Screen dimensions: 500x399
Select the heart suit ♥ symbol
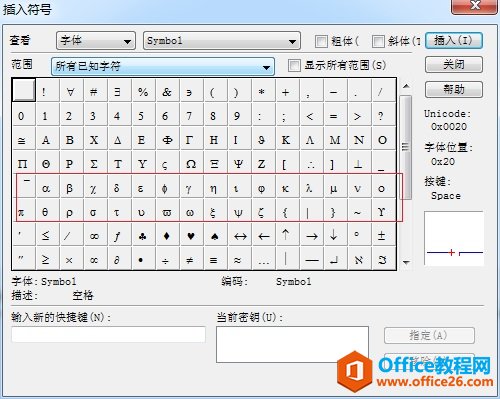click(x=191, y=236)
